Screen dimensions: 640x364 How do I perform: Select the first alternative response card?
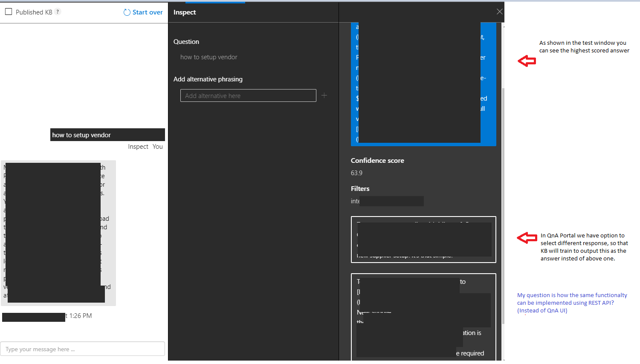point(423,240)
